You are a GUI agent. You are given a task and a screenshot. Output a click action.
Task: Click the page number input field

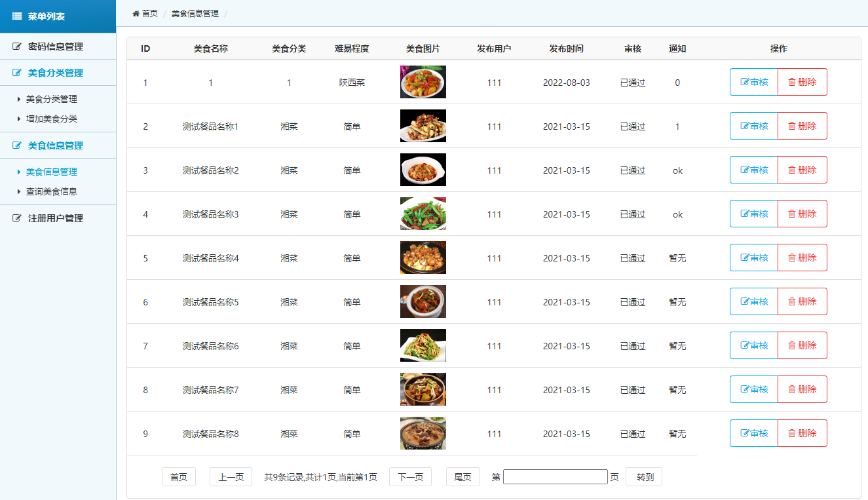pos(555,476)
